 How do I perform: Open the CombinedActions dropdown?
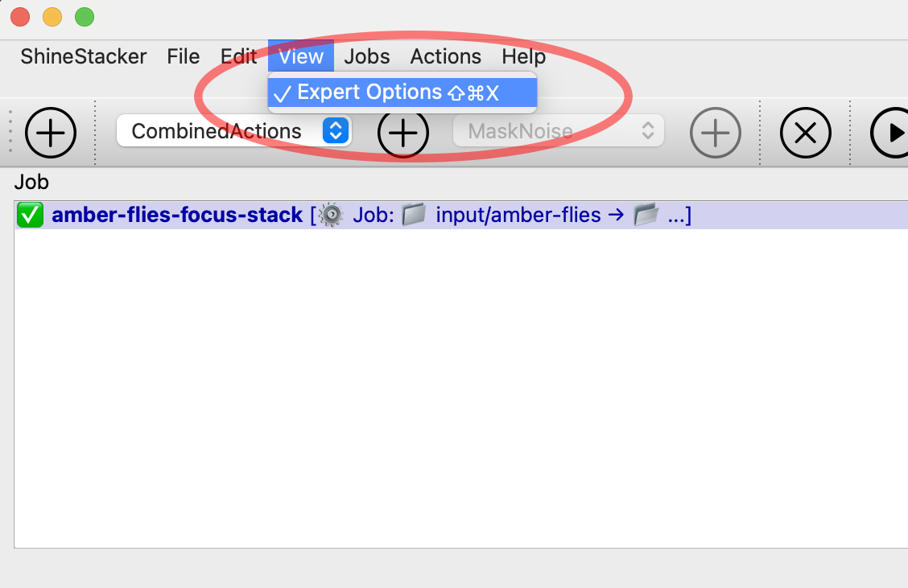pos(217,131)
